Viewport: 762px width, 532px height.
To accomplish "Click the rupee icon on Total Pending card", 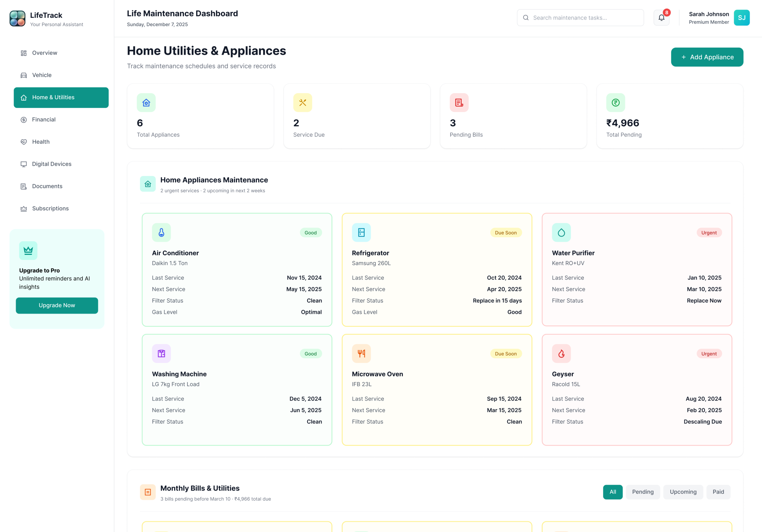I will point(616,102).
